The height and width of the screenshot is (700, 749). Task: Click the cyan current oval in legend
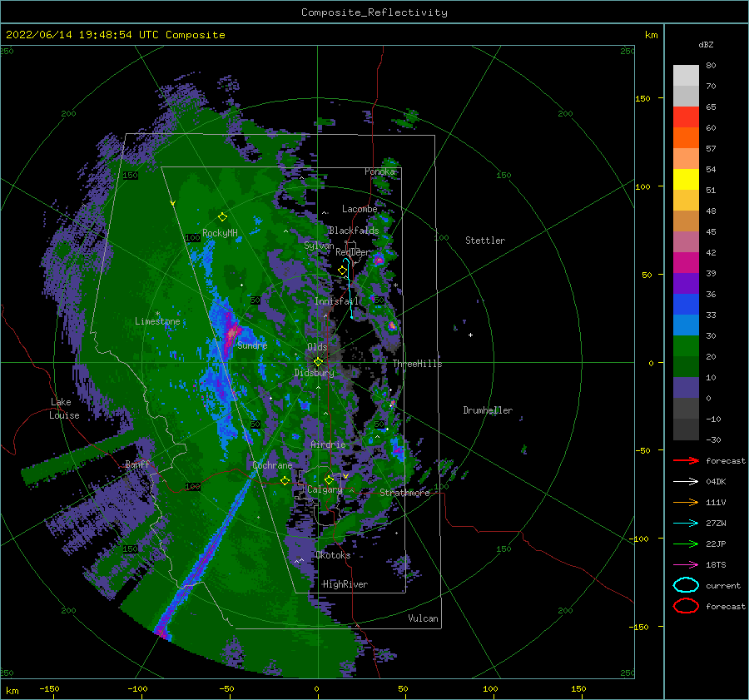[x=686, y=585]
